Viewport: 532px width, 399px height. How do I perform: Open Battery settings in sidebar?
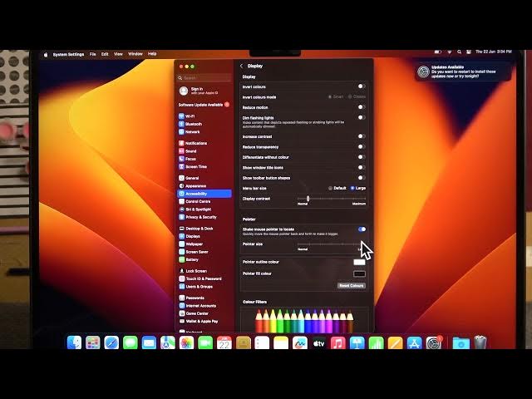[189, 259]
